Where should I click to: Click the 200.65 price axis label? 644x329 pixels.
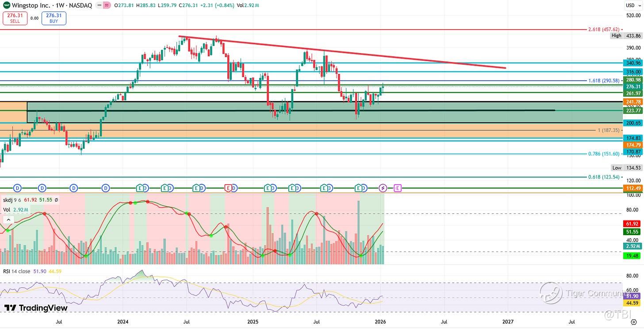632,123
